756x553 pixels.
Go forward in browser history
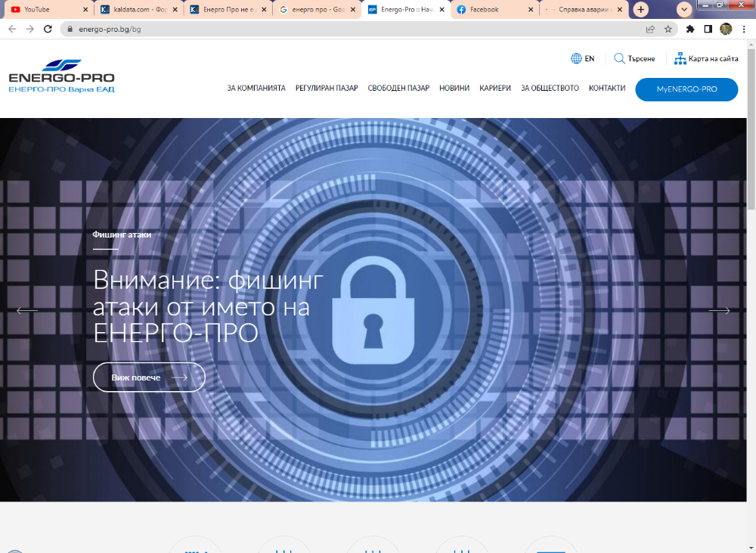(30, 29)
